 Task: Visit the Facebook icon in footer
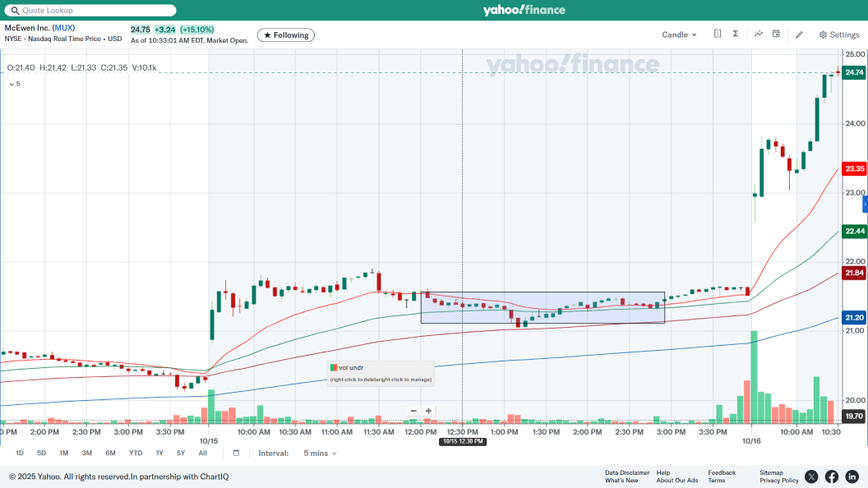click(832, 476)
